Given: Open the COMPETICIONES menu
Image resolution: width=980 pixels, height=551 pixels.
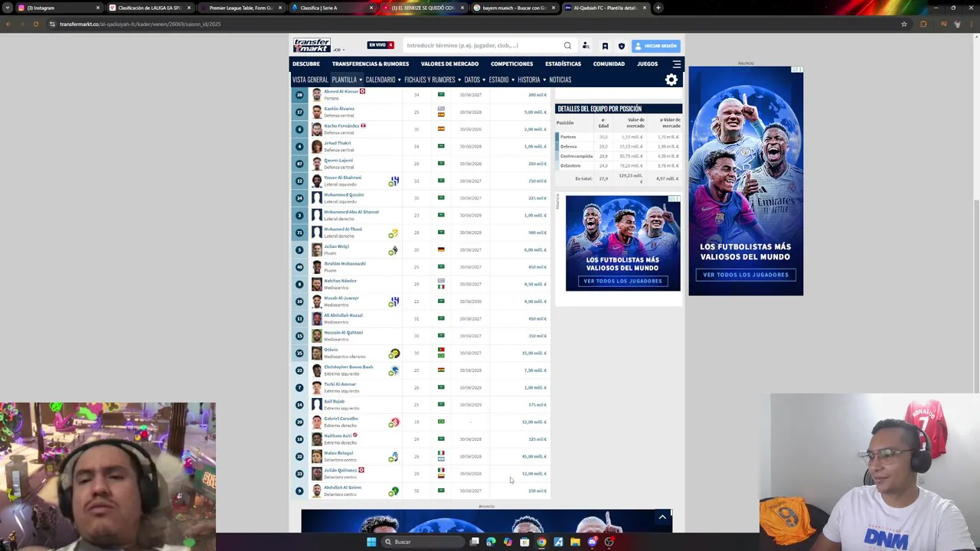Looking at the screenshot, I should pos(511,64).
